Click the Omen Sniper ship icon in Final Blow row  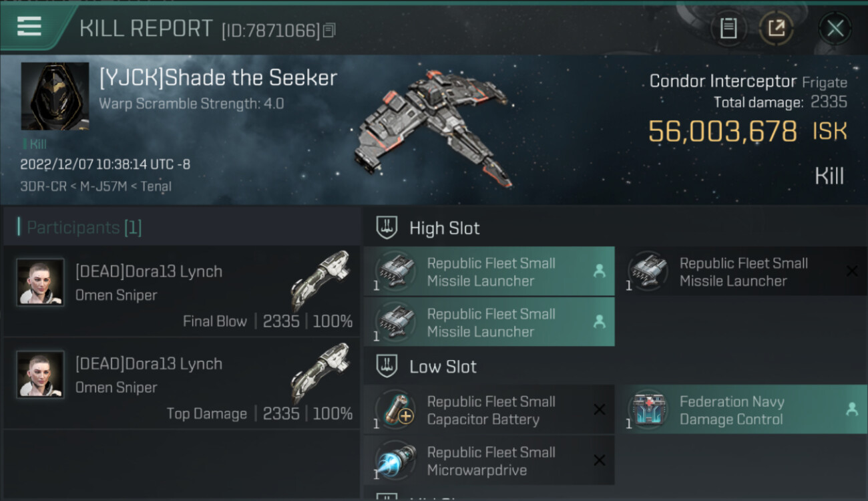pyautogui.click(x=321, y=279)
